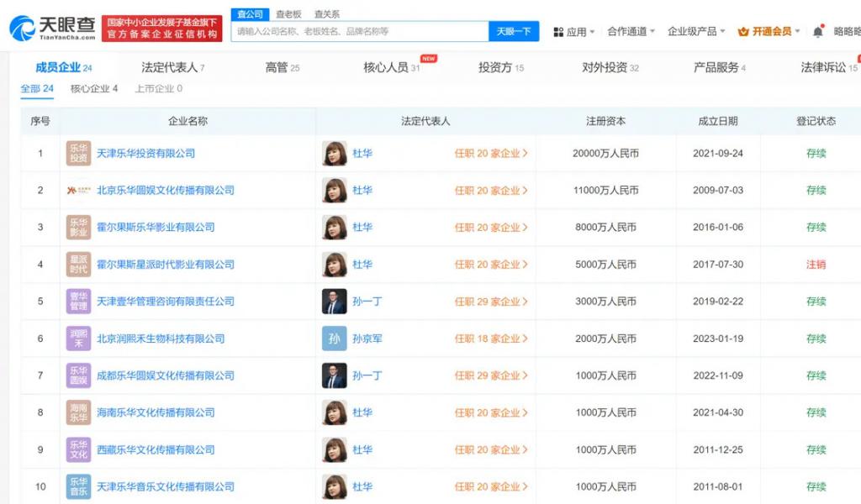
Task: Click the 注销 status in row 4
Action: click(x=816, y=265)
